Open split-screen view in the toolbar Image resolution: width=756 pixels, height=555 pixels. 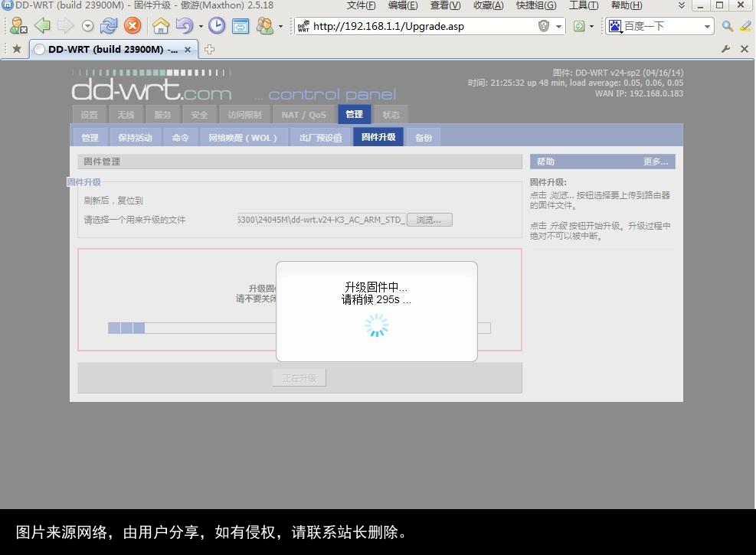(x=241, y=25)
